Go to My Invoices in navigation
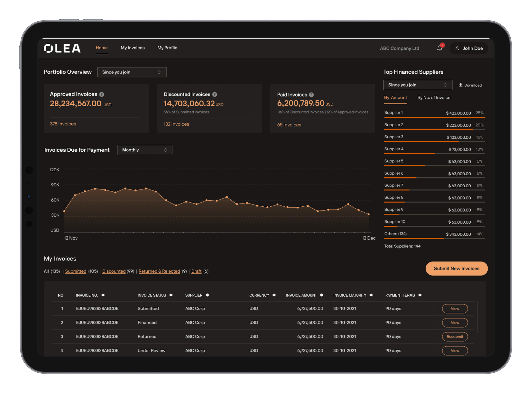 (x=133, y=48)
